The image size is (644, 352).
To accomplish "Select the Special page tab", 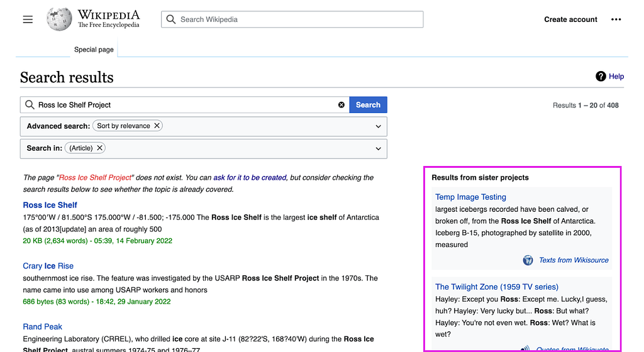I will point(94,49).
